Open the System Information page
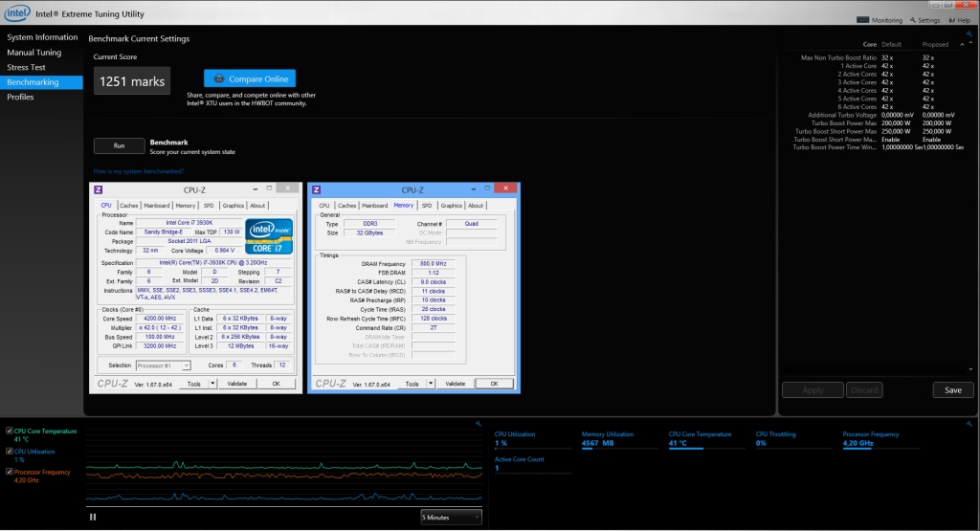 pos(42,37)
